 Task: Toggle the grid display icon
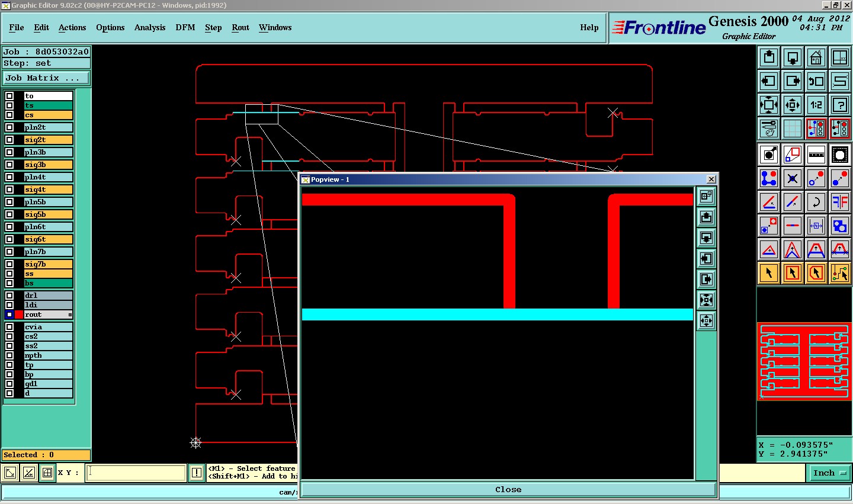793,128
